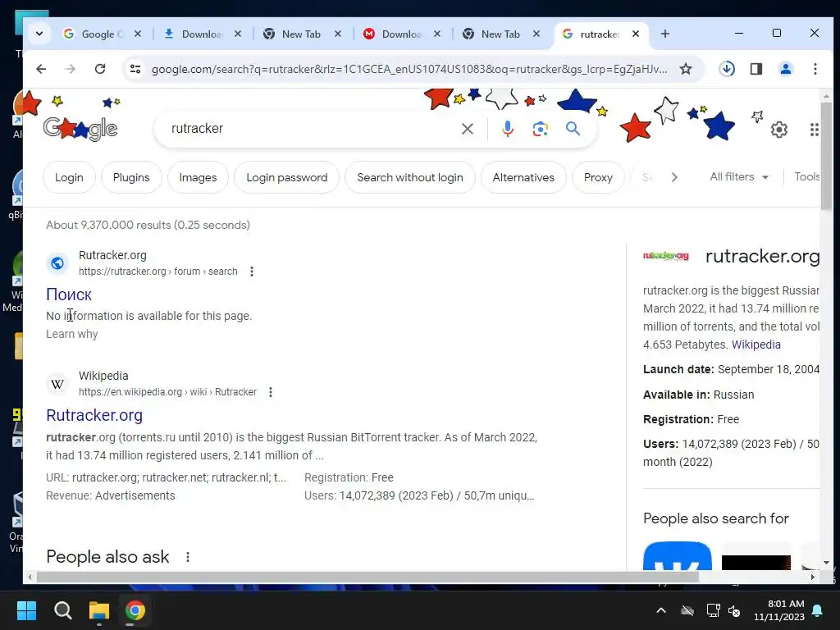Click the Launch date label
840x630 pixels.
(678, 369)
